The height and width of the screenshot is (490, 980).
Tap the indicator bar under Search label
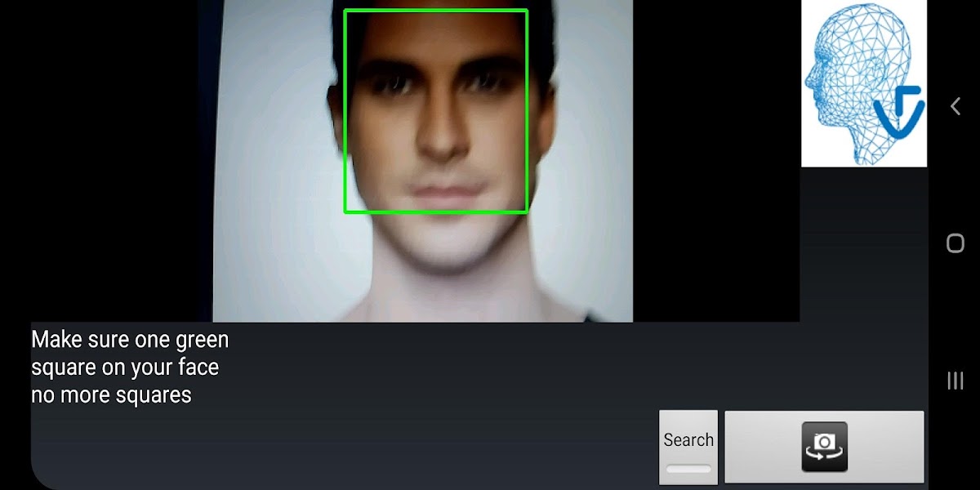point(688,469)
